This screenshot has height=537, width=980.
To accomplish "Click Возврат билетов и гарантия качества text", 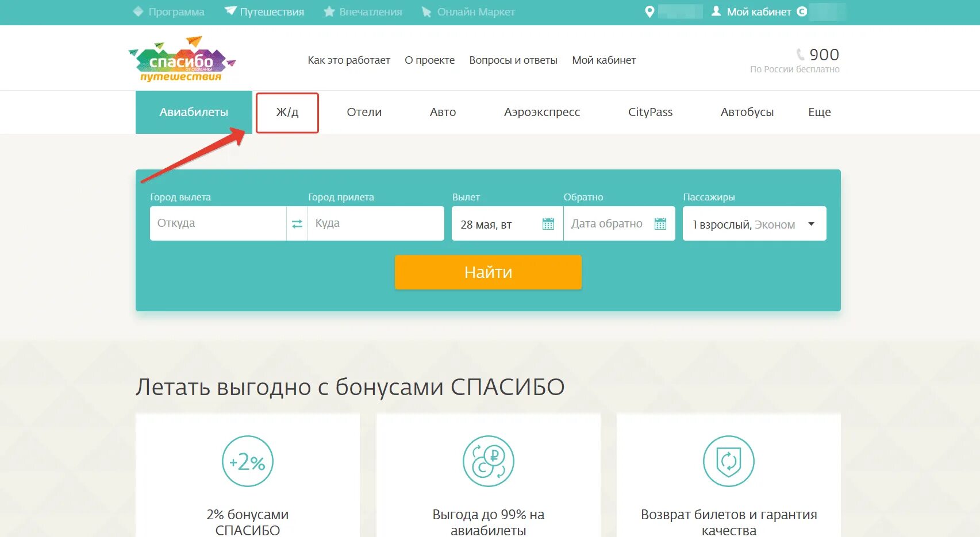I will 729,522.
